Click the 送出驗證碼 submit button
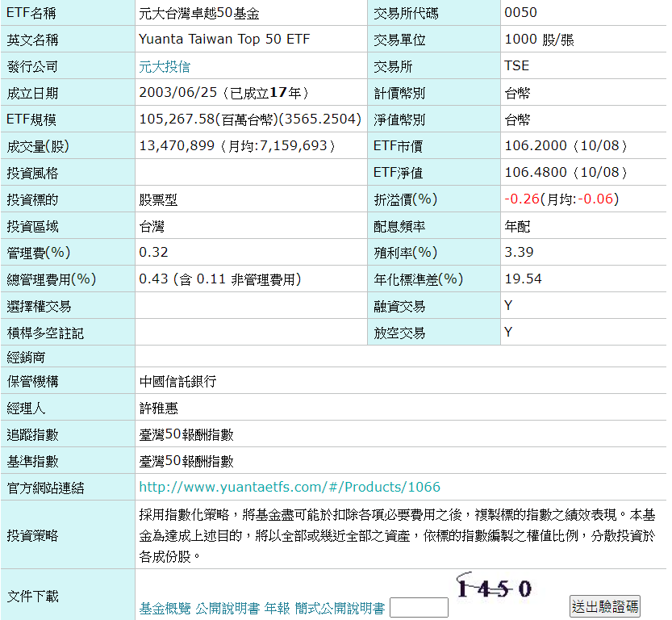This screenshot has width=672, height=620. 605,606
